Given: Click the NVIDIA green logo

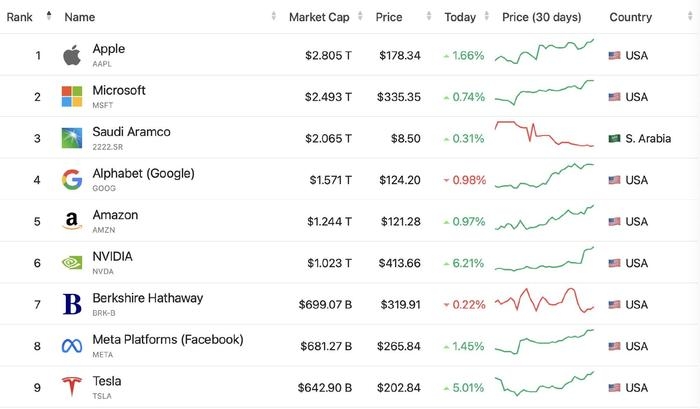Looking at the screenshot, I should (72, 263).
